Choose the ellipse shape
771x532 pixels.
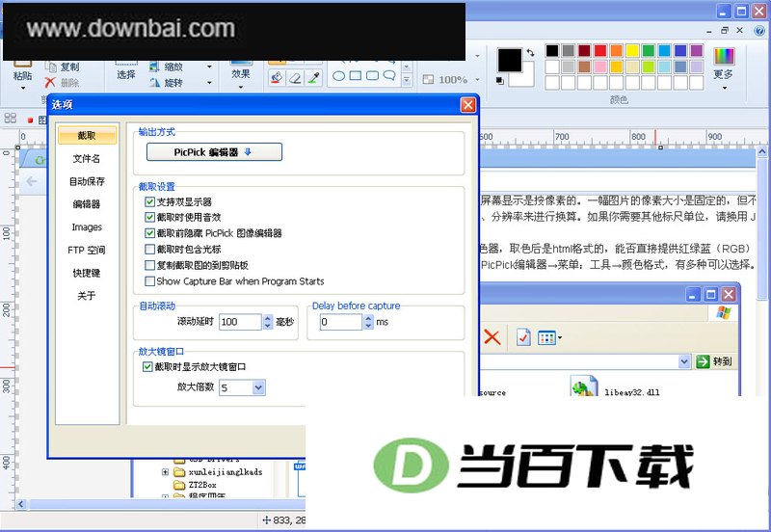pyautogui.click(x=339, y=76)
